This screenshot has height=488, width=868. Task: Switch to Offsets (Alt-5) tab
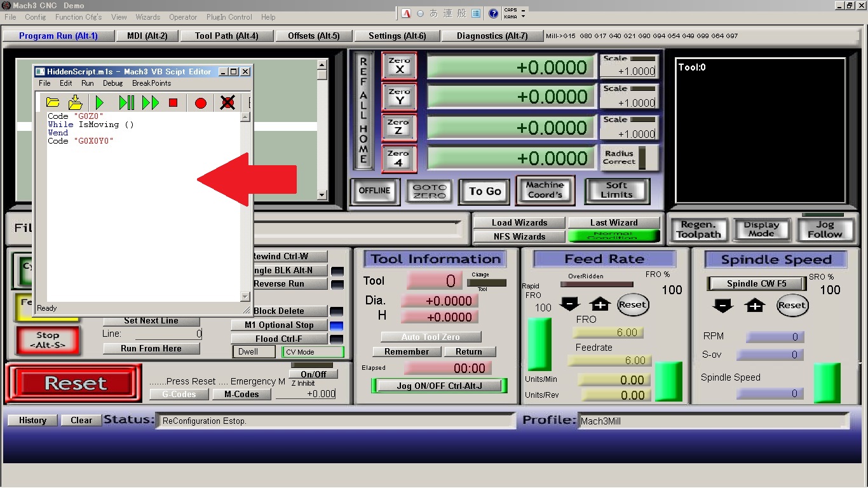(x=314, y=36)
